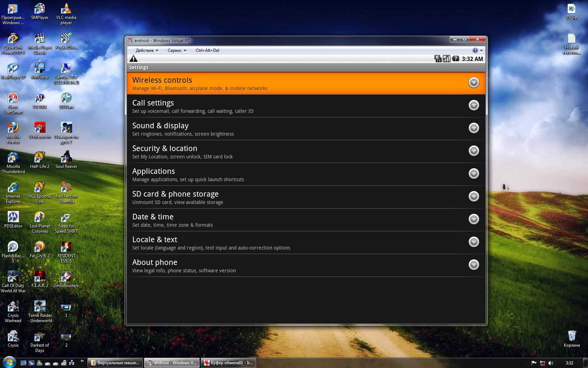Open Virtual PC help icon
Image resolution: width=588 pixels, height=368 pixels.
tap(475, 50)
